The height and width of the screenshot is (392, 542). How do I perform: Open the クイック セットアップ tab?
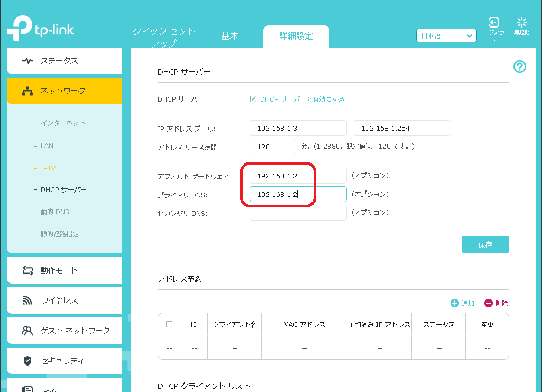point(164,37)
